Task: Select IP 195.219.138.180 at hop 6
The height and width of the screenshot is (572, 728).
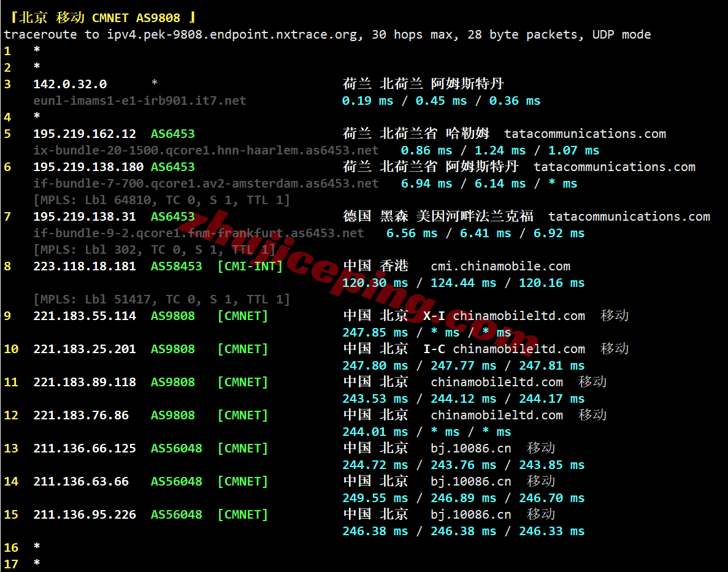Action: click(x=88, y=167)
